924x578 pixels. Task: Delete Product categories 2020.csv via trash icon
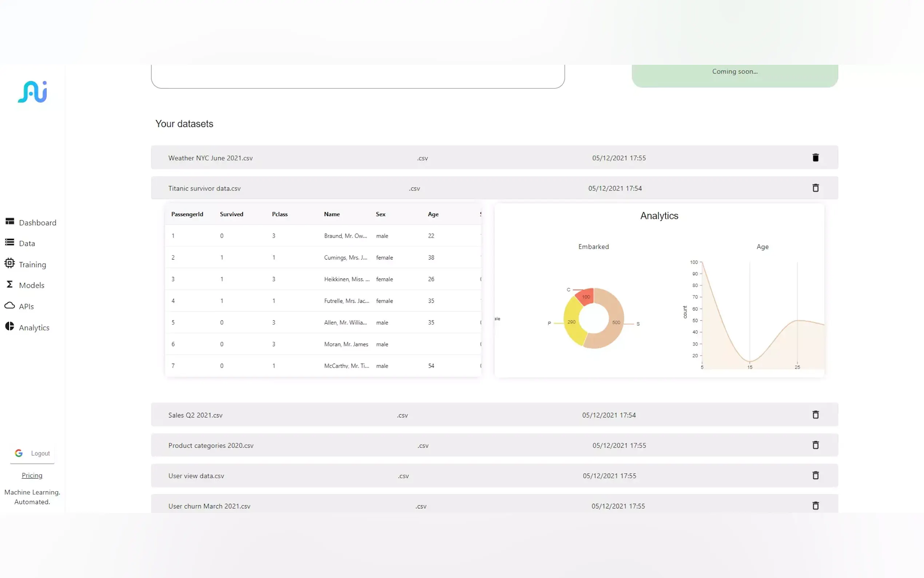coord(815,445)
